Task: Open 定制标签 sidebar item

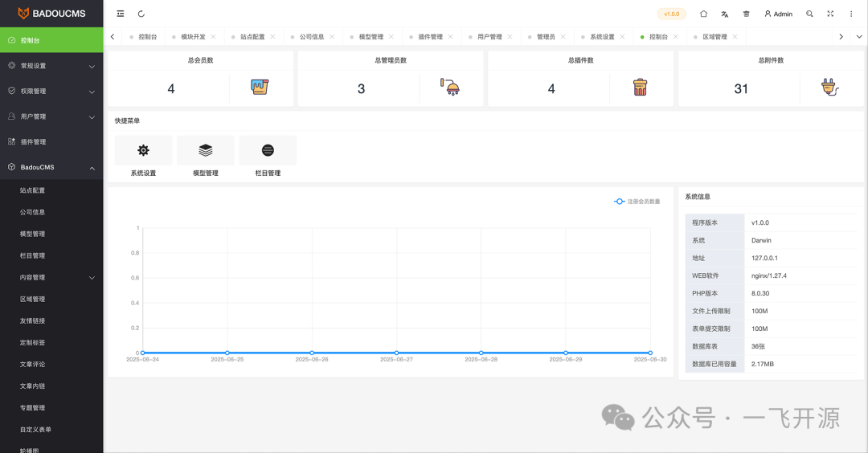Action: click(51, 342)
